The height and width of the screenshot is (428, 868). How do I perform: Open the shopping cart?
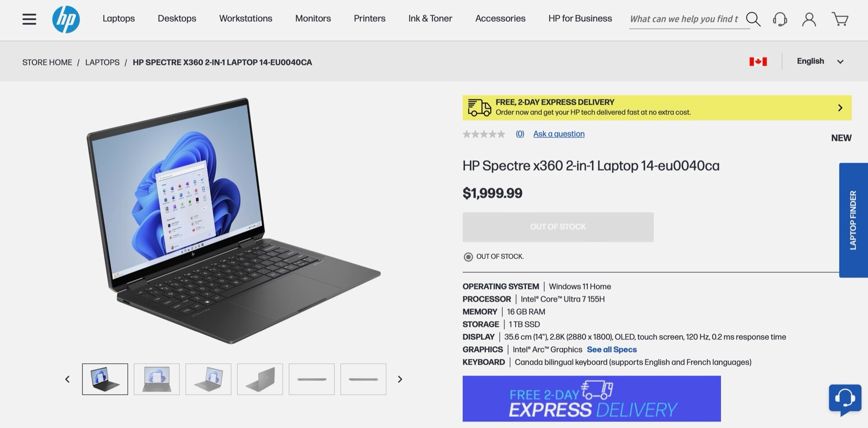point(840,19)
